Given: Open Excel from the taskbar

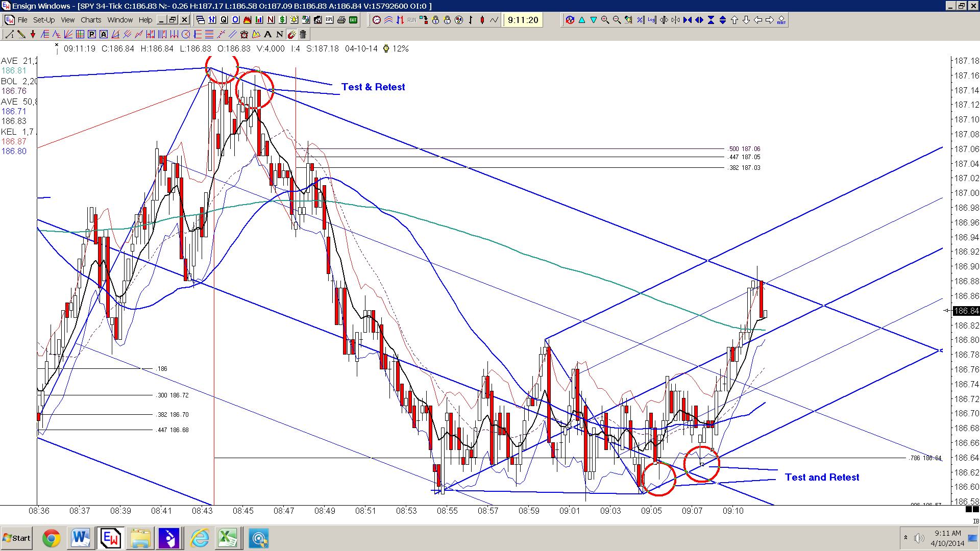Looking at the screenshot, I should (x=228, y=538).
